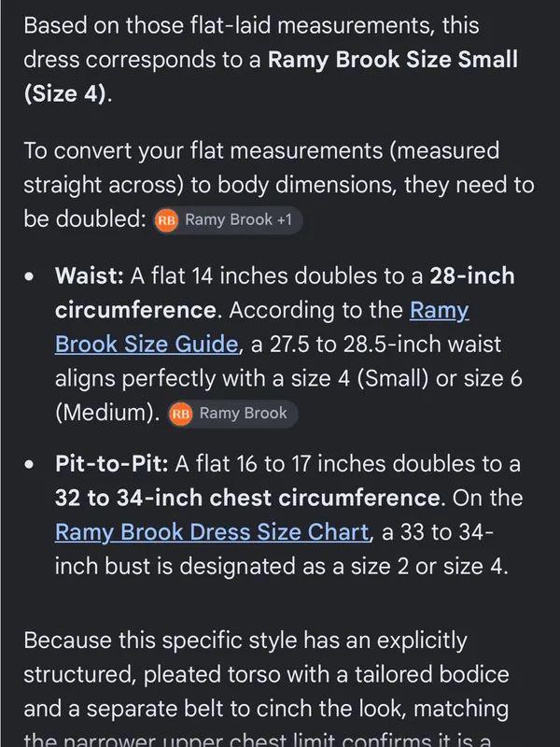Follow the 'Brook Size Guide' hyperlink

tap(147, 344)
